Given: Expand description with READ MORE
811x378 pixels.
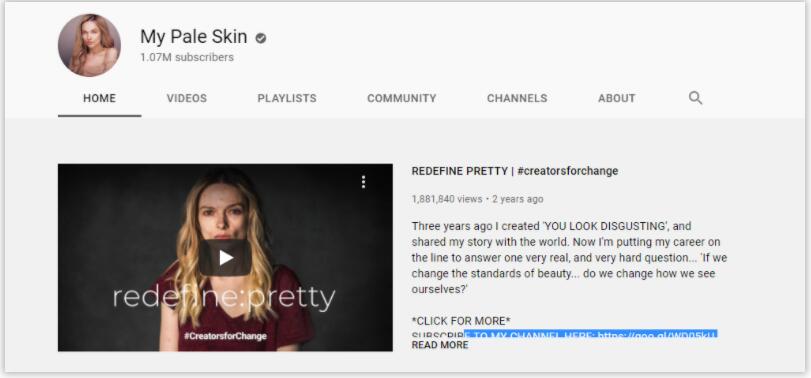Looking at the screenshot, I should coord(440,345).
